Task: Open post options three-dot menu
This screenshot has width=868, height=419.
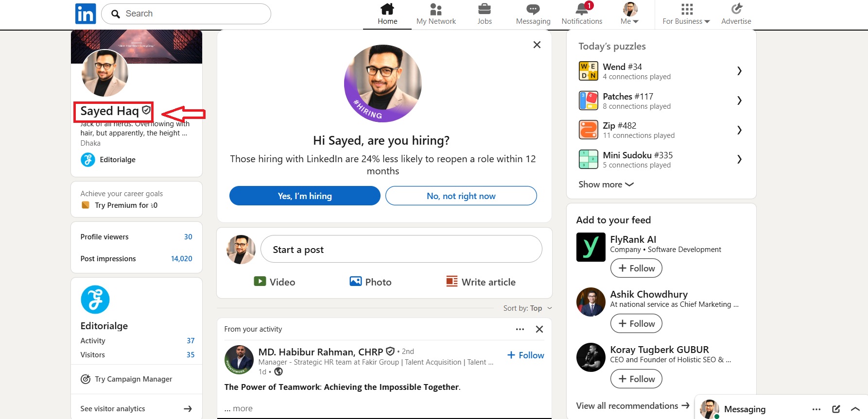Action: 520,329
